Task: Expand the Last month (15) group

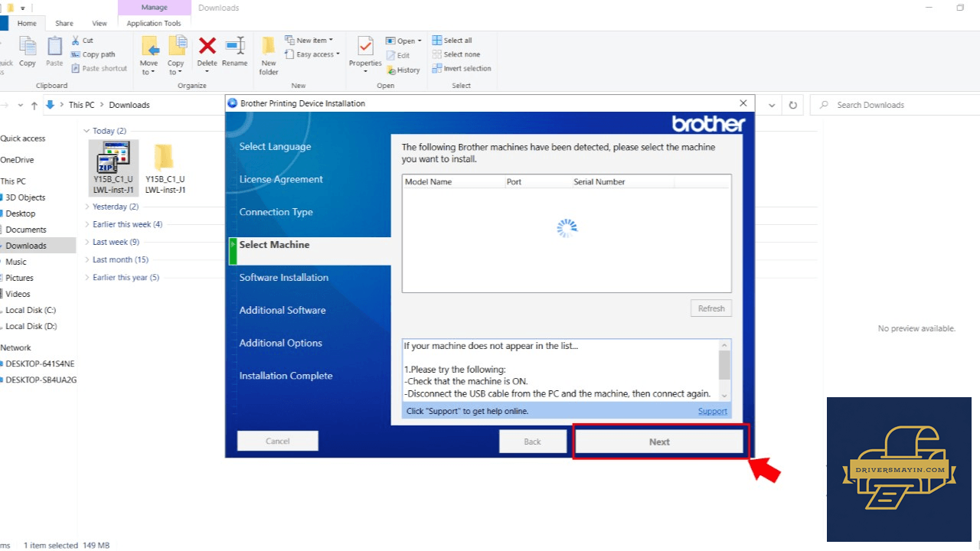Action: tap(87, 259)
